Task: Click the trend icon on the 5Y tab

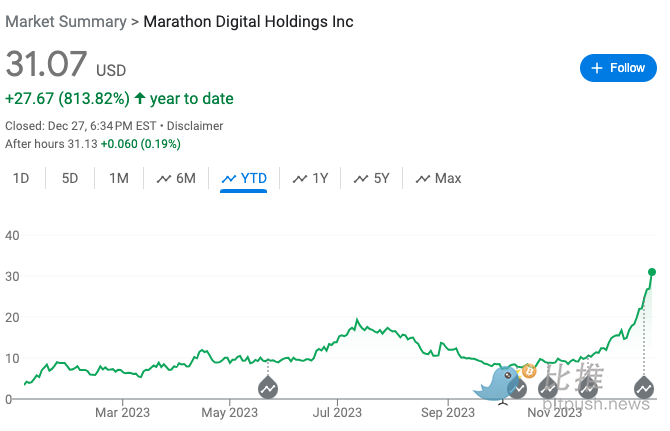Action: tap(361, 179)
